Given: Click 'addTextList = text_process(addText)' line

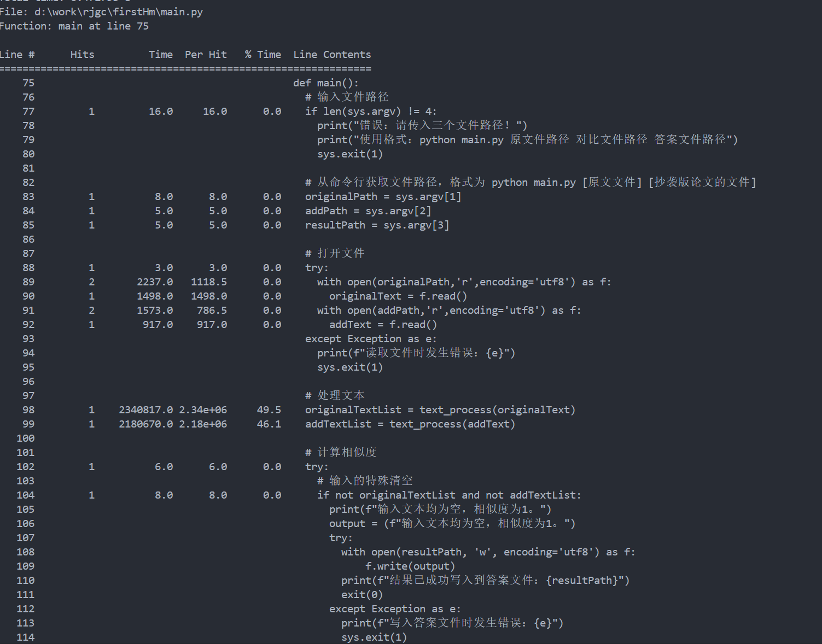Looking at the screenshot, I should coord(410,424).
